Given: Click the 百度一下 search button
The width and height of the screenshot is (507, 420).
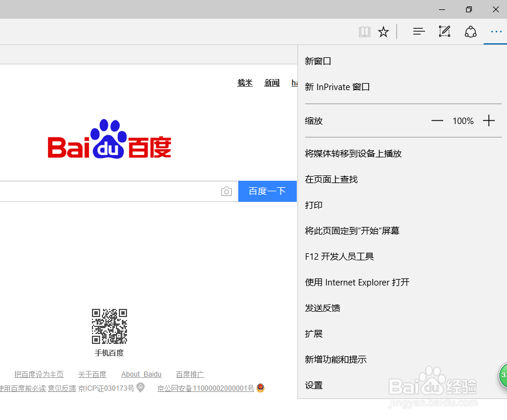Looking at the screenshot, I should click(x=268, y=191).
